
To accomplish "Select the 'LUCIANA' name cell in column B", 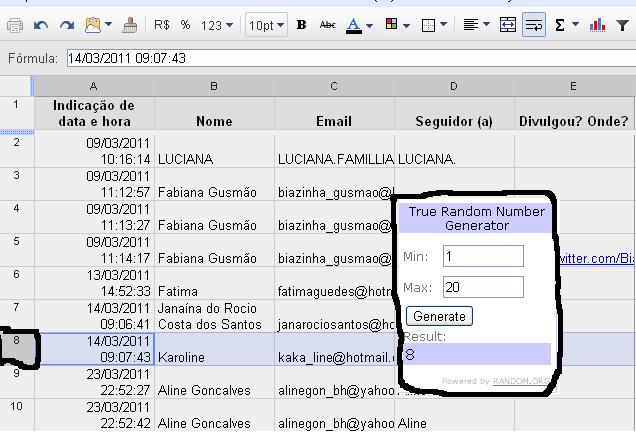I will click(214, 151).
